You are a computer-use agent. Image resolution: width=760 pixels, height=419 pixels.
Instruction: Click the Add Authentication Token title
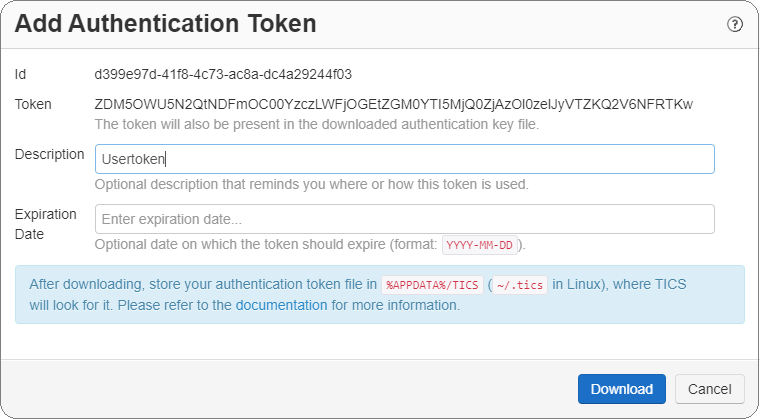pyautogui.click(x=166, y=24)
